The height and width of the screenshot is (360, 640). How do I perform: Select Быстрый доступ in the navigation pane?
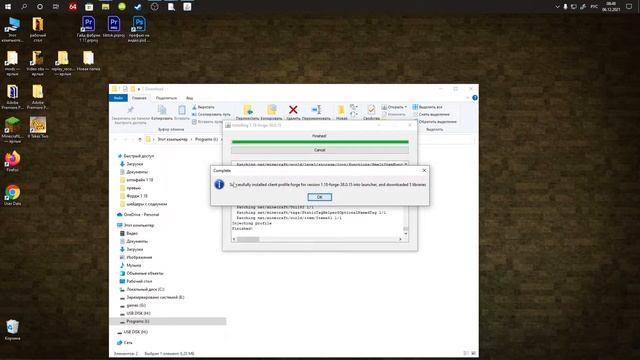click(x=139, y=156)
